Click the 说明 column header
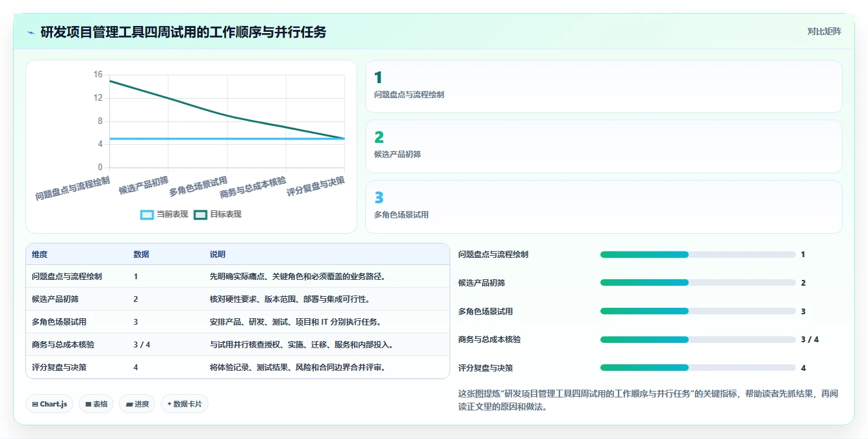 218,255
